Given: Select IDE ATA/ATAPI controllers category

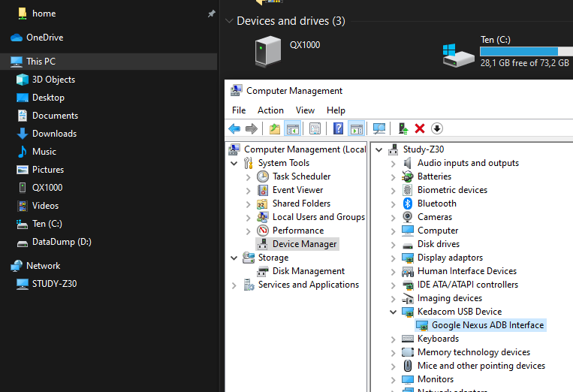Looking at the screenshot, I should [468, 285].
